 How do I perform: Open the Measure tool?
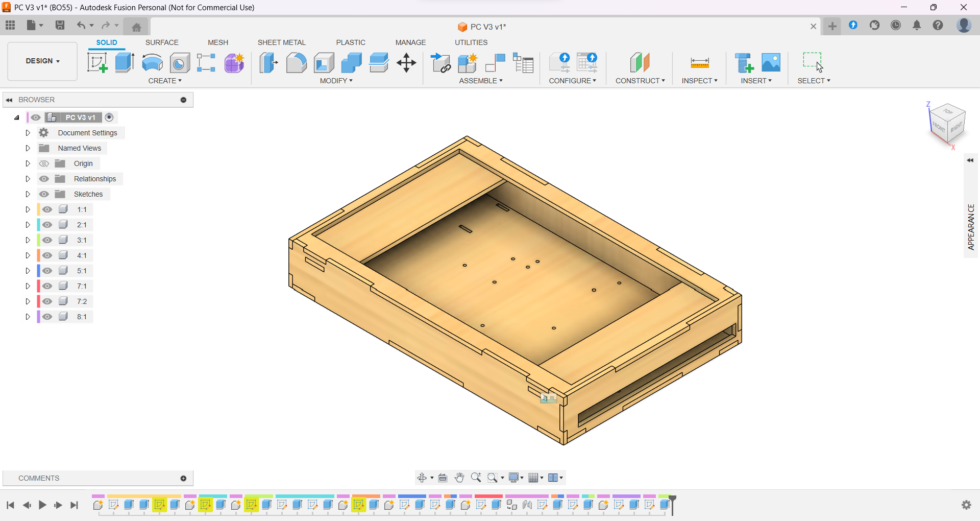(x=699, y=63)
